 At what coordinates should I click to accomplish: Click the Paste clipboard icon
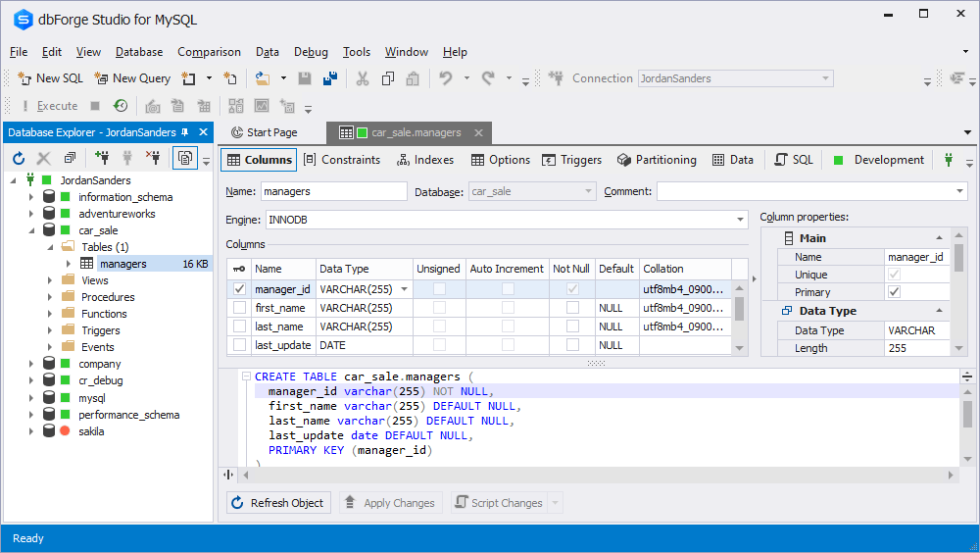[x=413, y=78]
